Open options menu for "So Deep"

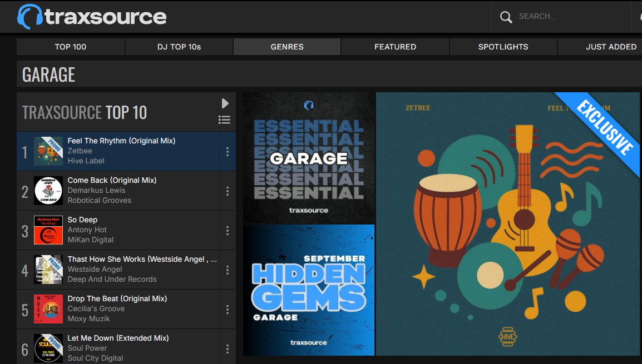228,230
